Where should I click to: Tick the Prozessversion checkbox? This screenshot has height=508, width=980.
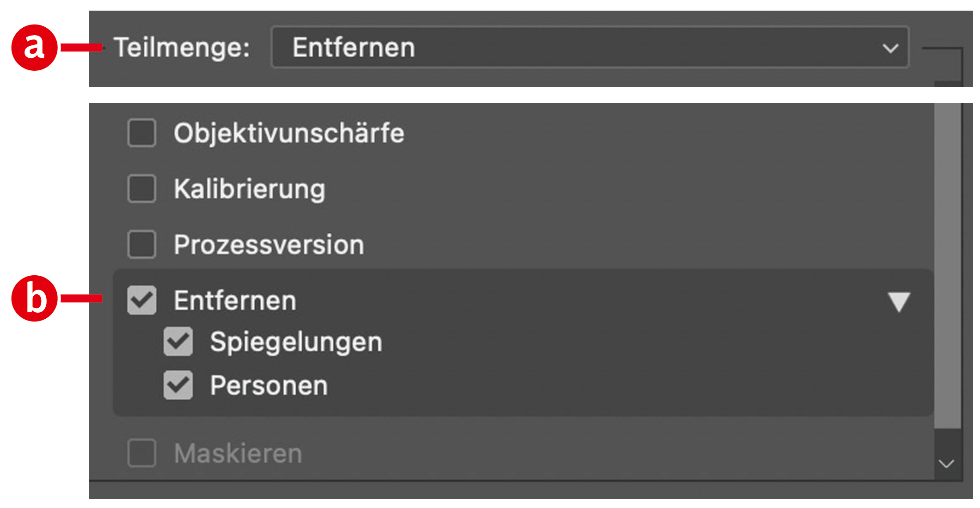point(141,244)
